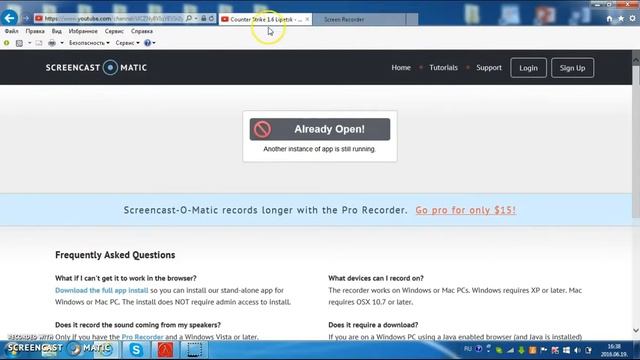
Task: Refresh the page using the reload icon
Action: (x=211, y=18)
